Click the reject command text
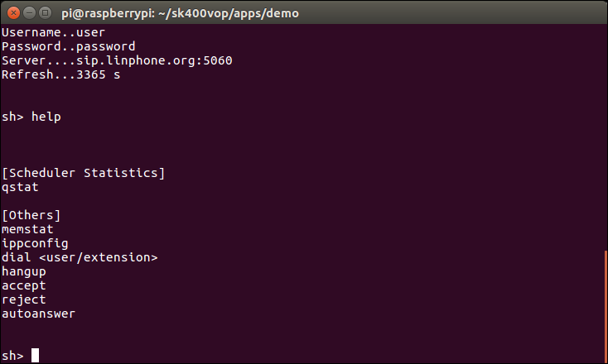608x364 pixels. click(x=24, y=299)
